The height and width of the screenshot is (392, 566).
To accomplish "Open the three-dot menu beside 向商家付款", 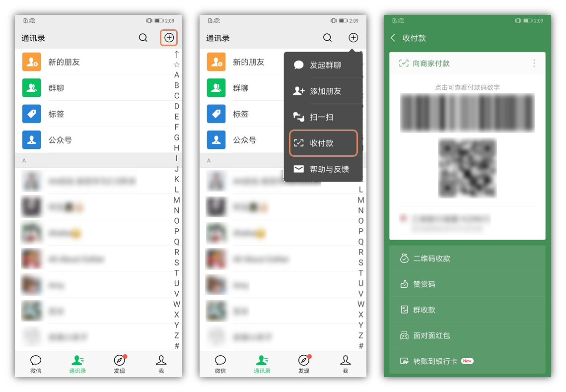I will [x=534, y=64].
